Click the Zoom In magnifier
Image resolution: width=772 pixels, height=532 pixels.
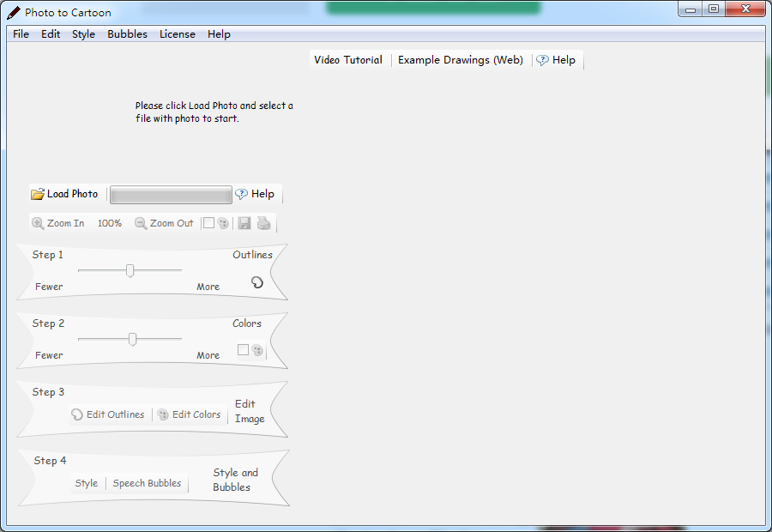pos(38,223)
